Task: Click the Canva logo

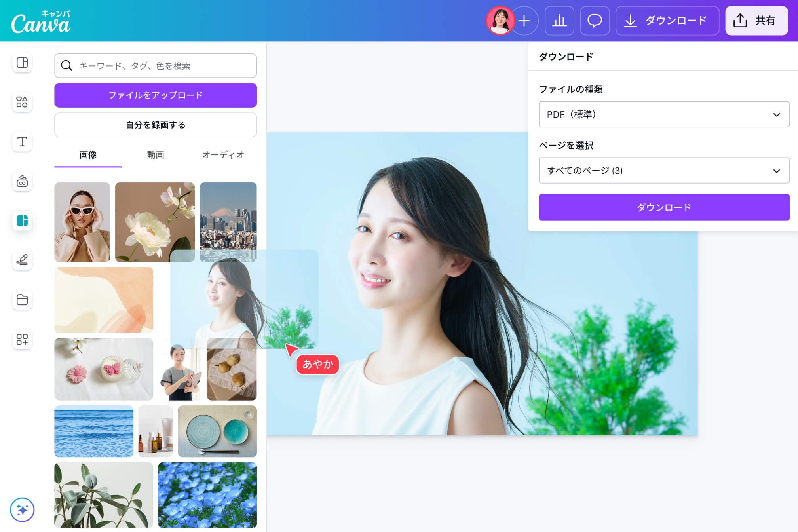Action: (41, 22)
